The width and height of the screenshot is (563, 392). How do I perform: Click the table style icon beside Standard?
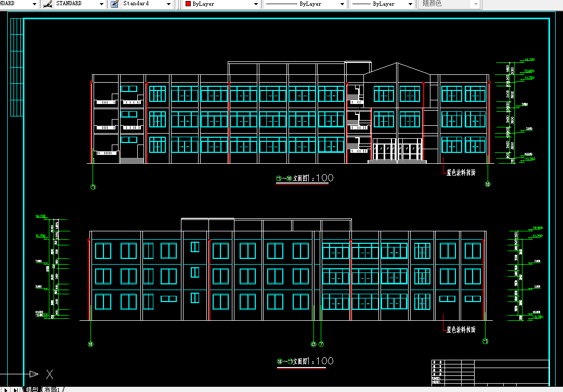pyautogui.click(x=114, y=4)
